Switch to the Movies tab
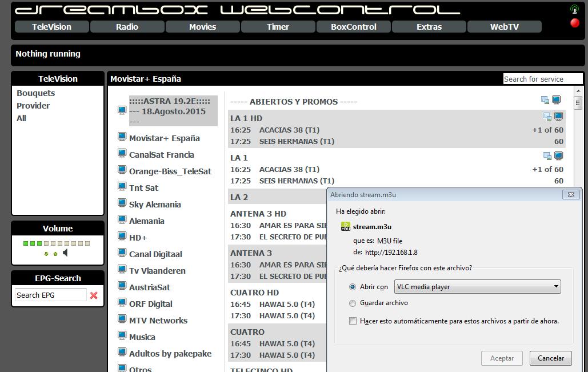 [202, 27]
